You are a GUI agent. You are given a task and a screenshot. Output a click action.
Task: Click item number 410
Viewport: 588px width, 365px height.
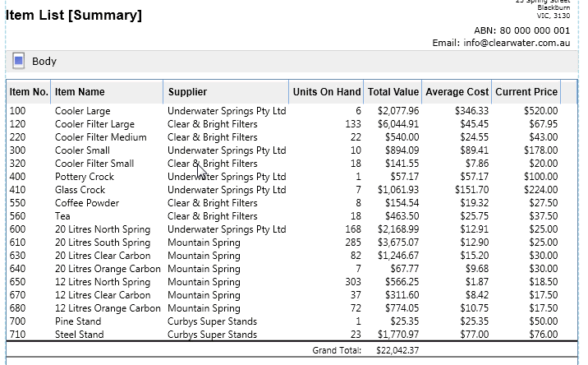(17, 190)
